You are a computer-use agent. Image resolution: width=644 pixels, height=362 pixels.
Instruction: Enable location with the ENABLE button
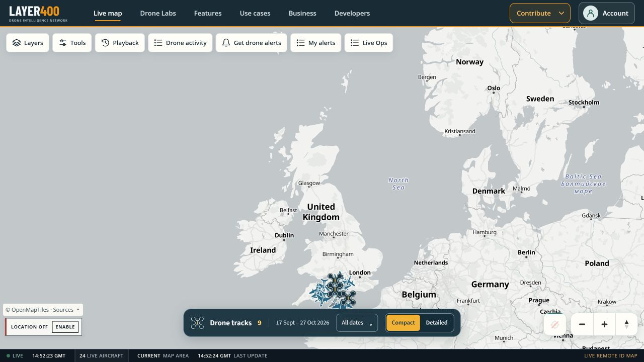click(65, 327)
